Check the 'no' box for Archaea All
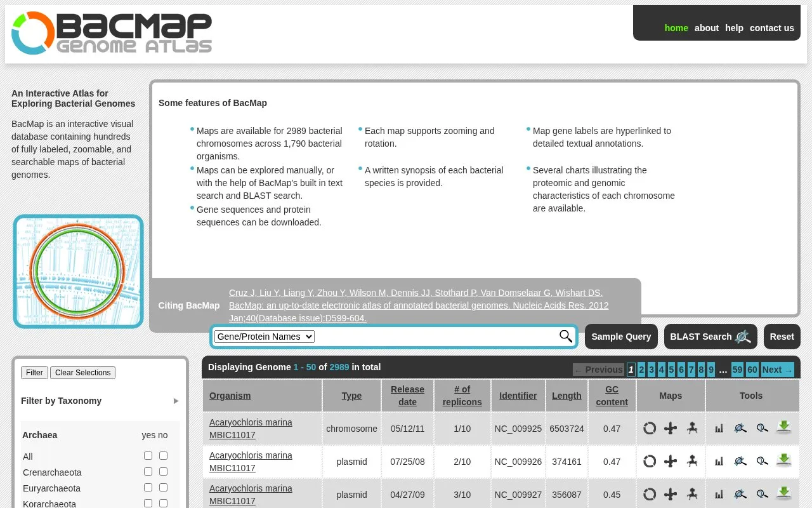The height and width of the screenshot is (508, 812). [163, 456]
